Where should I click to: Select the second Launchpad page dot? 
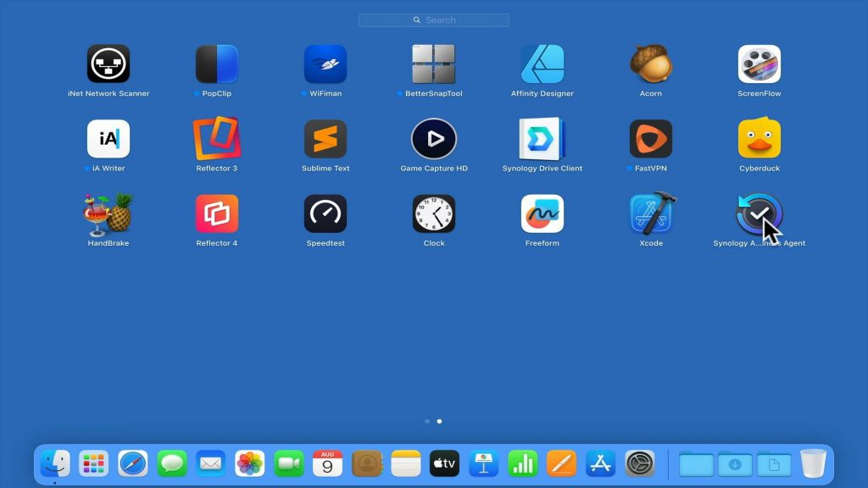pos(440,422)
